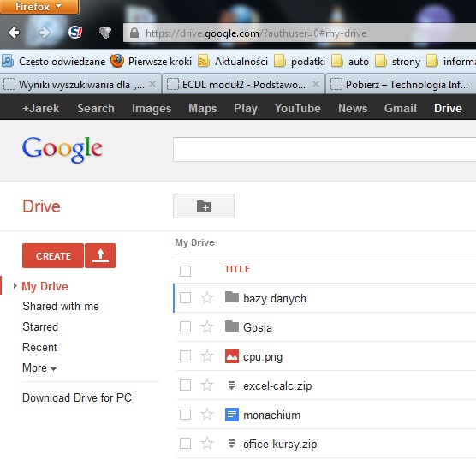Image resolution: width=476 pixels, height=460 pixels.
Task: Open the Starred view
Action: coord(40,326)
